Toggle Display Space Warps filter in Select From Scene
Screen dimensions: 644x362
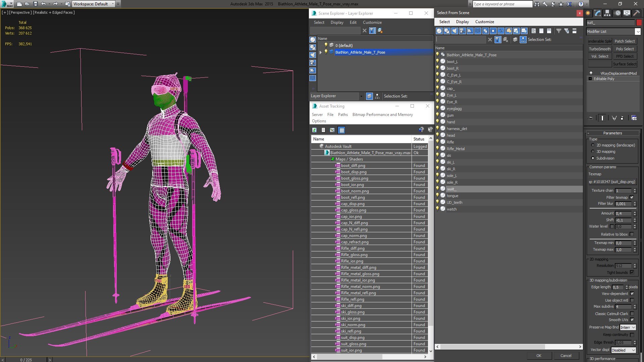(x=478, y=31)
